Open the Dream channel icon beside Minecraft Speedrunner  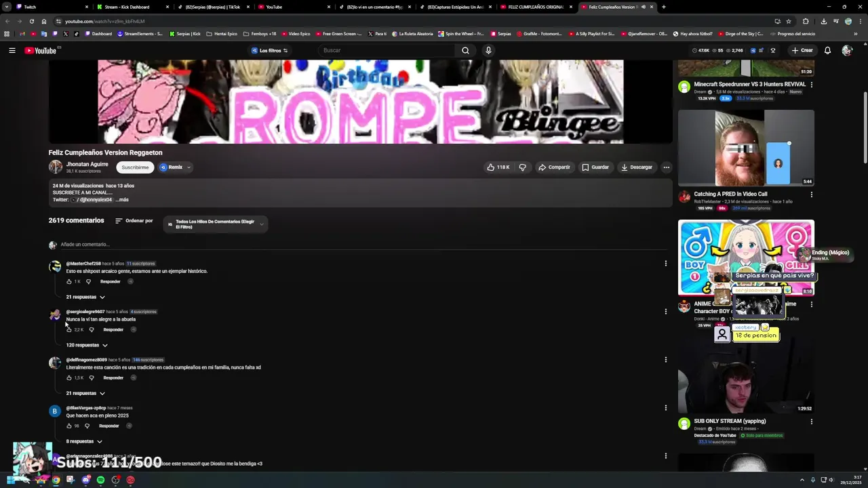(x=684, y=87)
